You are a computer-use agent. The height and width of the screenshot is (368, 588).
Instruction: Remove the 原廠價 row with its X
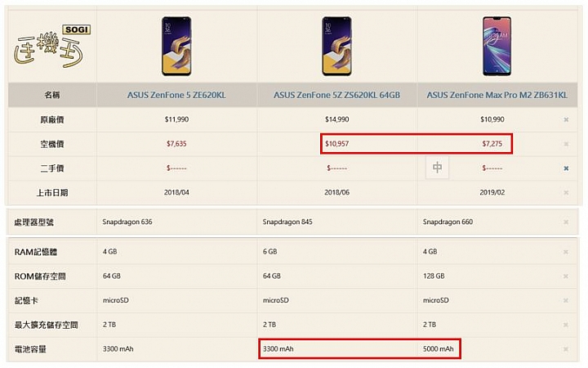pyautogui.click(x=566, y=119)
